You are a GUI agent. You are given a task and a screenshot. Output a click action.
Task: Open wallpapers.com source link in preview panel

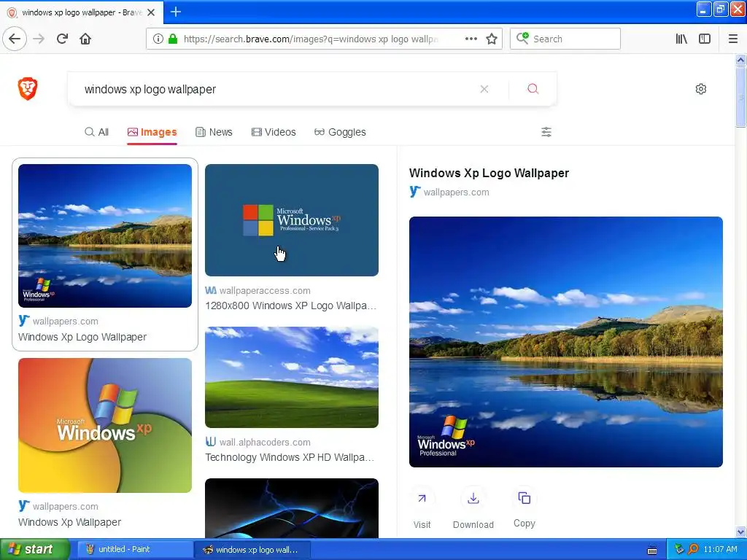456,192
